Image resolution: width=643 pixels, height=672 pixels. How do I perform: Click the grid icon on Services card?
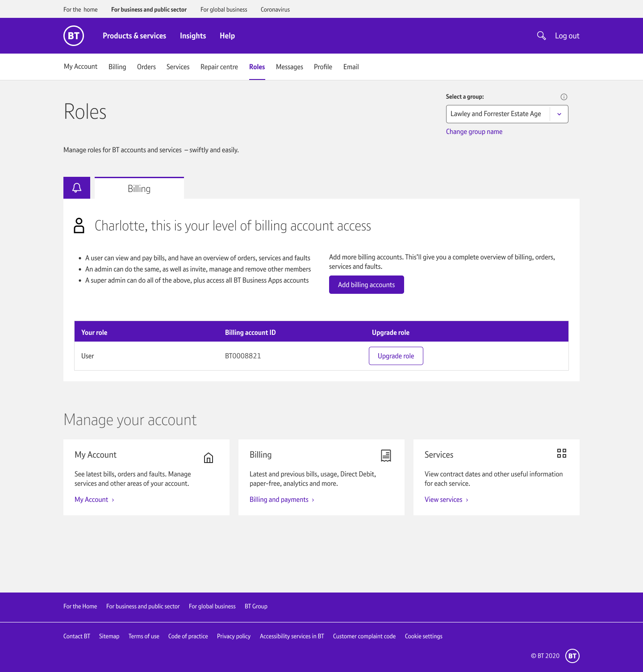coord(562,453)
